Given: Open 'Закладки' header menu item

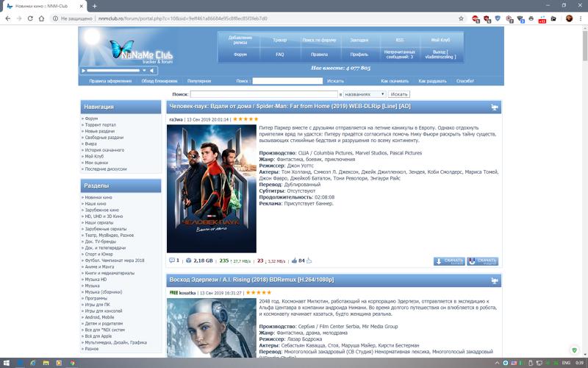Looking at the screenshot, I should click(359, 40).
